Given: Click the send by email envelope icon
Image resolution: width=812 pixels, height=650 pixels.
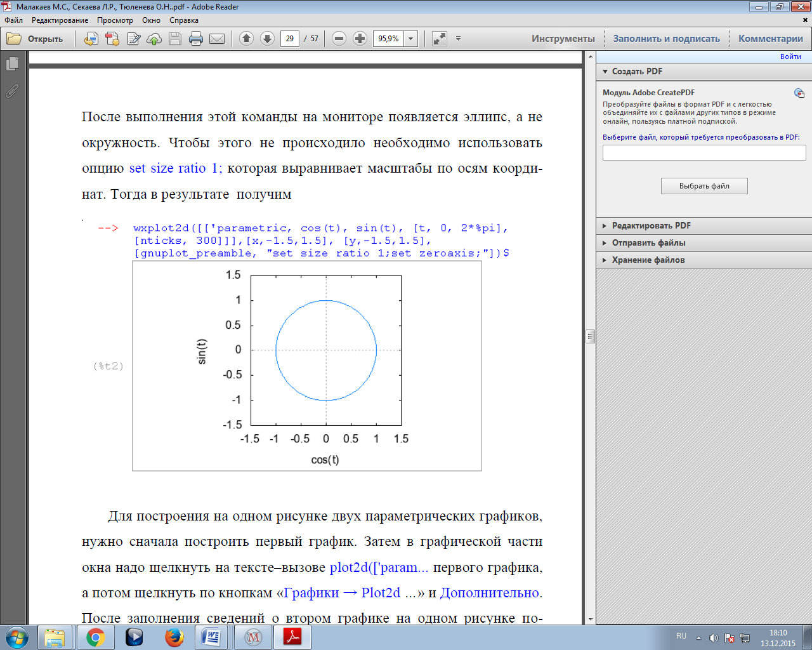Looking at the screenshot, I should (217, 39).
